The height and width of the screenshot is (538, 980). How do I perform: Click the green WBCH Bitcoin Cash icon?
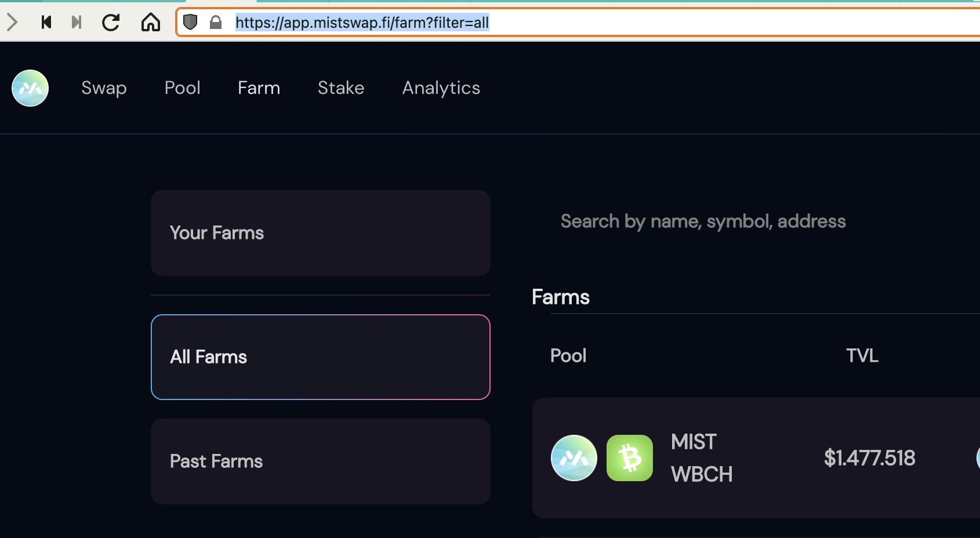click(630, 458)
